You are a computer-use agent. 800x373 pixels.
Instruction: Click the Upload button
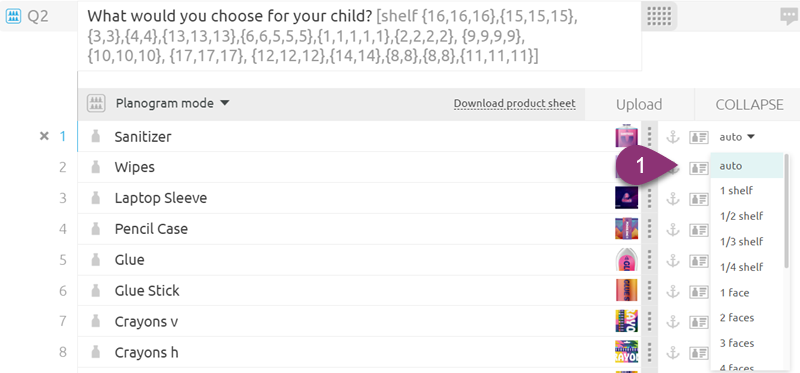639,104
